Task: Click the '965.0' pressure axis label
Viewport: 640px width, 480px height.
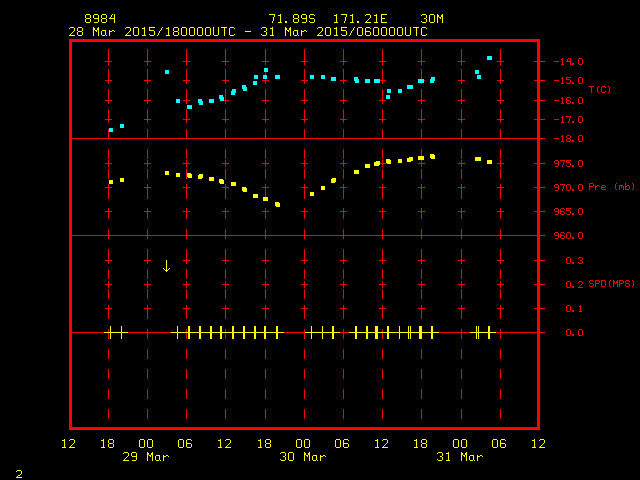Action: (568, 212)
